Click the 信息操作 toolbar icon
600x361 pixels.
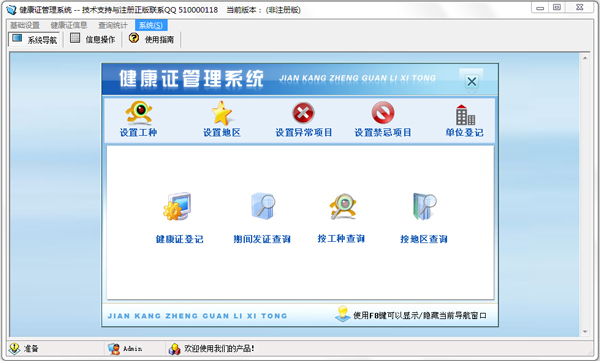point(75,38)
